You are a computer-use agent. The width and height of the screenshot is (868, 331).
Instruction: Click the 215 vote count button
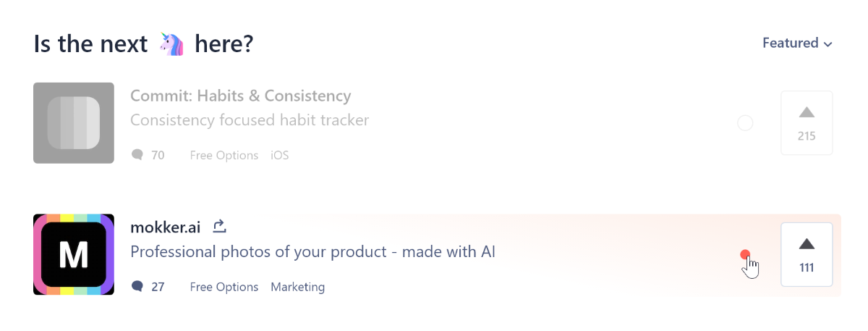coord(807,123)
